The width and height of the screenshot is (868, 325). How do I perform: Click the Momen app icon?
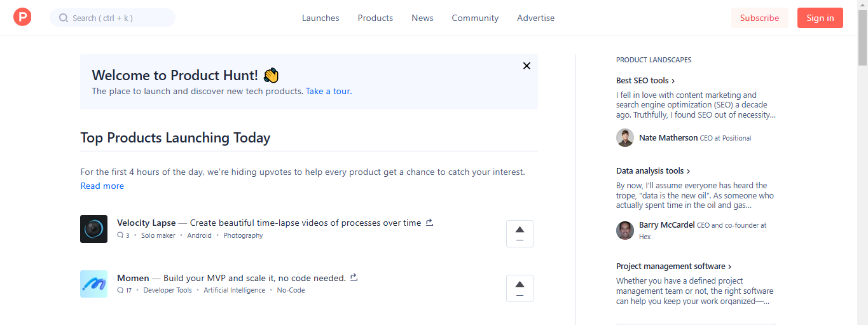point(93,284)
